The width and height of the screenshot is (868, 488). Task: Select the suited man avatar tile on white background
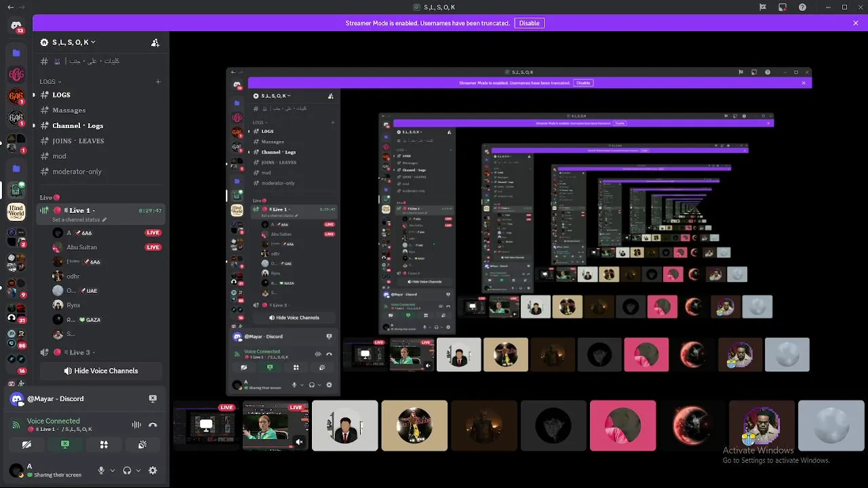click(x=344, y=426)
